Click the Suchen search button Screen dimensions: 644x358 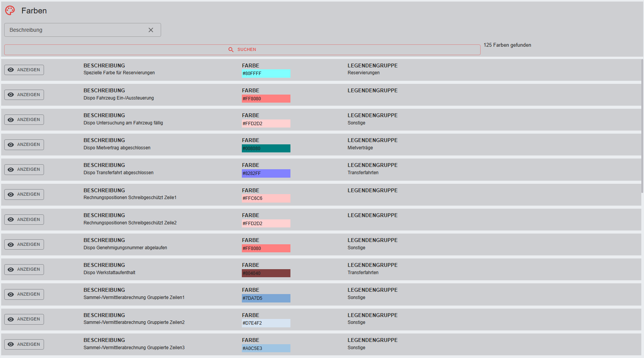click(x=242, y=50)
